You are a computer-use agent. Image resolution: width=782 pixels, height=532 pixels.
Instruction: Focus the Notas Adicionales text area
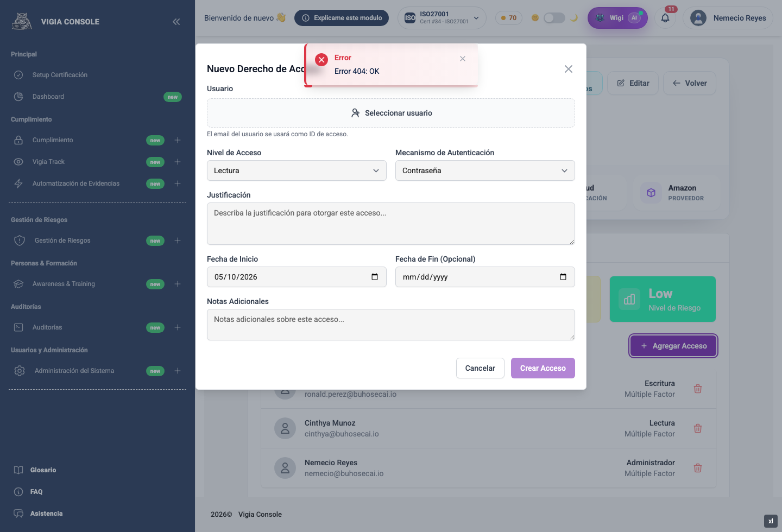(391, 325)
